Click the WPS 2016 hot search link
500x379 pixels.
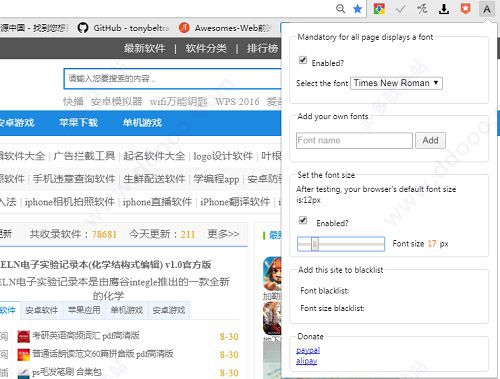(237, 102)
